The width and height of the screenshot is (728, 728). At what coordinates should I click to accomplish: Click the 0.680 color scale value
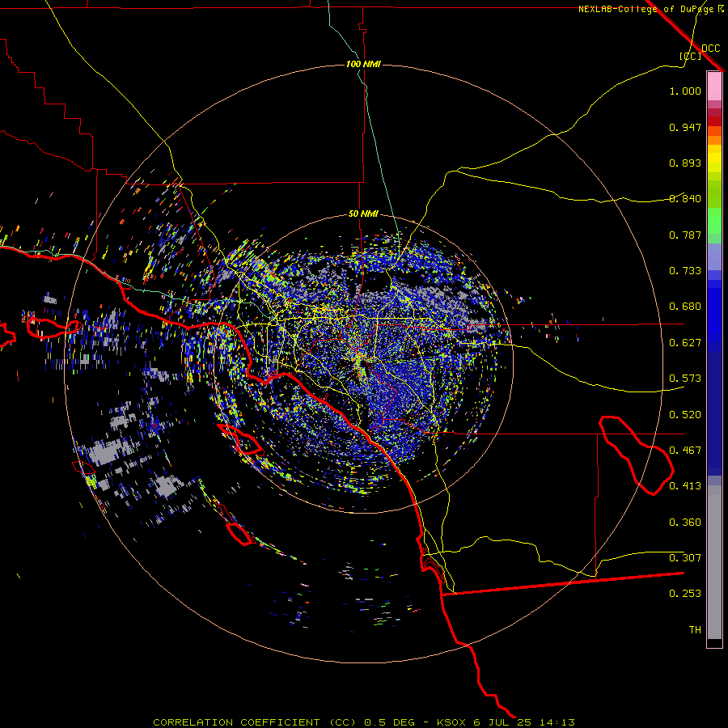click(685, 307)
